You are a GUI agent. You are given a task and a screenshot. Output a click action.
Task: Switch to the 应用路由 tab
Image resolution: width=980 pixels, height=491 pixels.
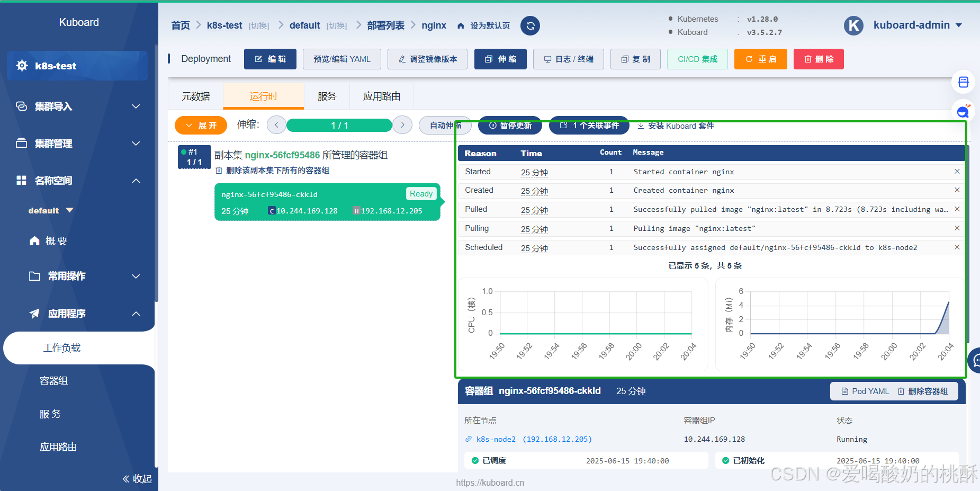382,96
